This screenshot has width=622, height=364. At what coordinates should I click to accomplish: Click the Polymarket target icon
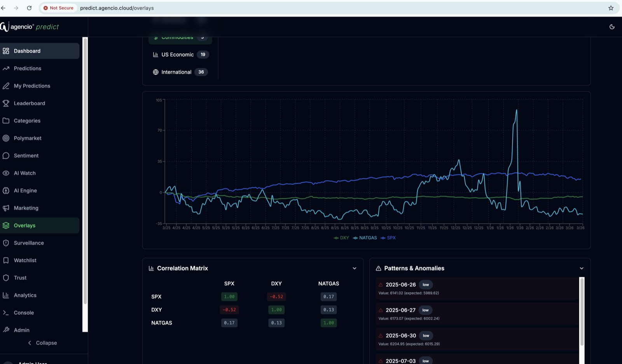(6, 138)
